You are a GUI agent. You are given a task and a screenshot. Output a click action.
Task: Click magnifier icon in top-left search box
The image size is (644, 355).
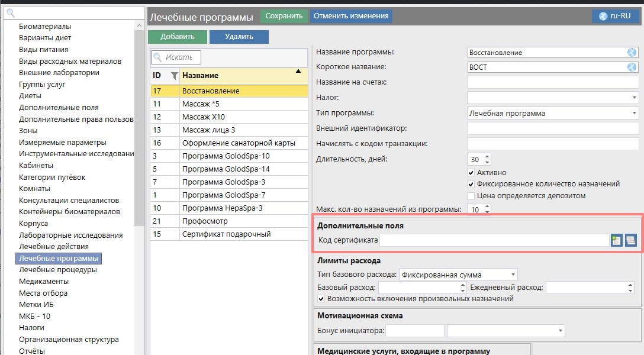(x=11, y=13)
